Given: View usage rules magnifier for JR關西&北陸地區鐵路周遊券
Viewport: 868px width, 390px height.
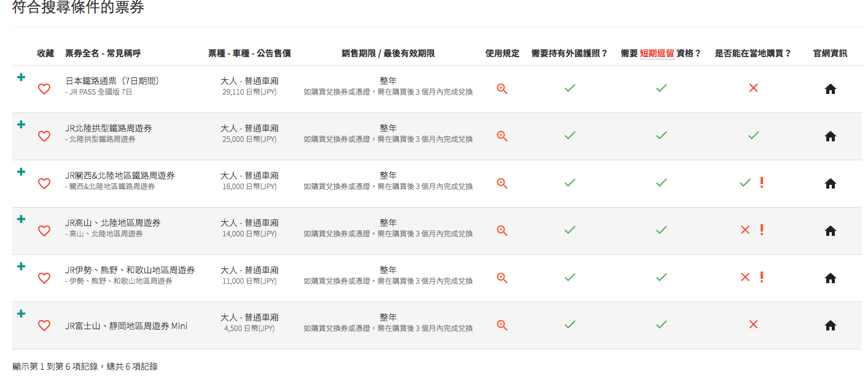Looking at the screenshot, I should pos(502,184).
